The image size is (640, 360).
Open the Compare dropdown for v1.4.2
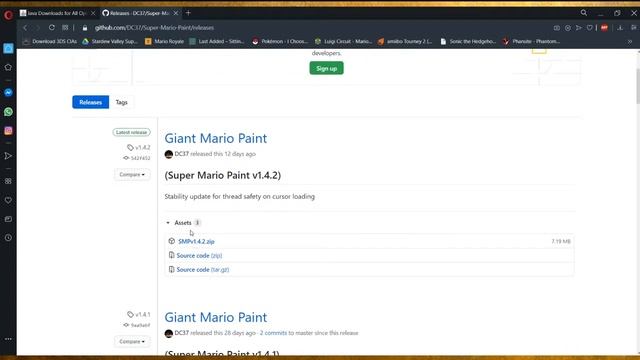(132, 174)
